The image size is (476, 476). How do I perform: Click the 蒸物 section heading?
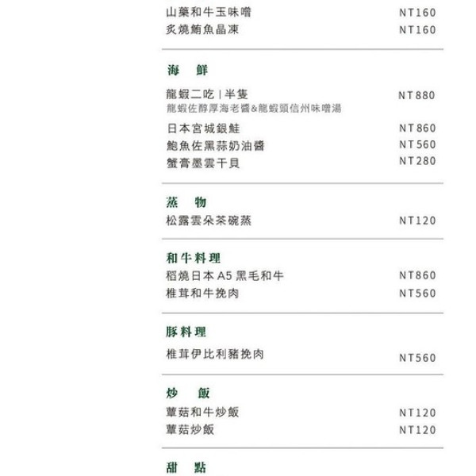pyautogui.click(x=187, y=202)
